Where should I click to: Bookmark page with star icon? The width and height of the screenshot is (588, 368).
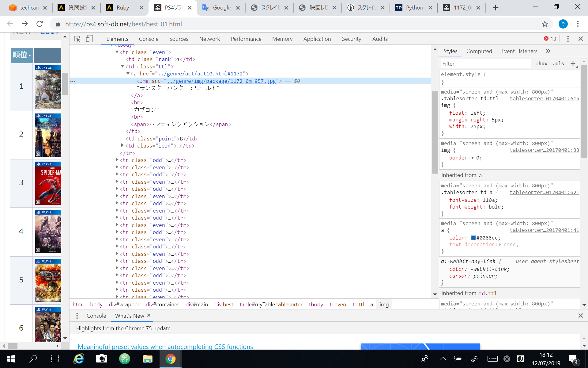click(545, 24)
